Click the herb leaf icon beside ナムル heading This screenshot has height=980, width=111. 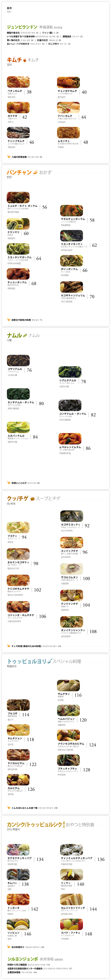pyautogui.click(x=25, y=335)
